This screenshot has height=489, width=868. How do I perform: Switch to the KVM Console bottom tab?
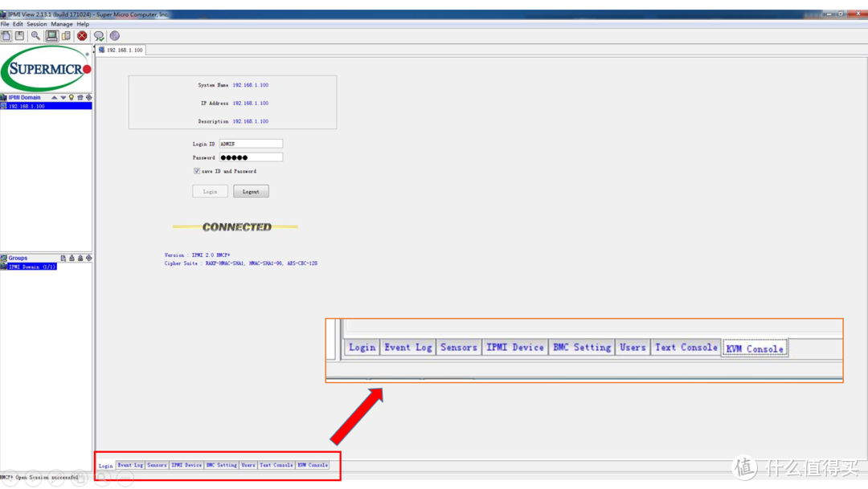(x=313, y=465)
